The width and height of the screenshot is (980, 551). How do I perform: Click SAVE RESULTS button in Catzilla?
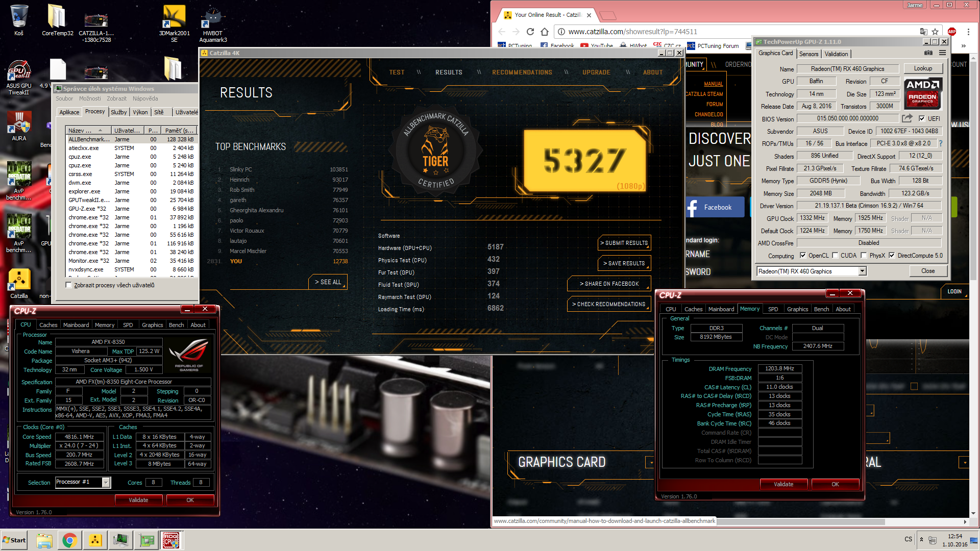point(624,263)
